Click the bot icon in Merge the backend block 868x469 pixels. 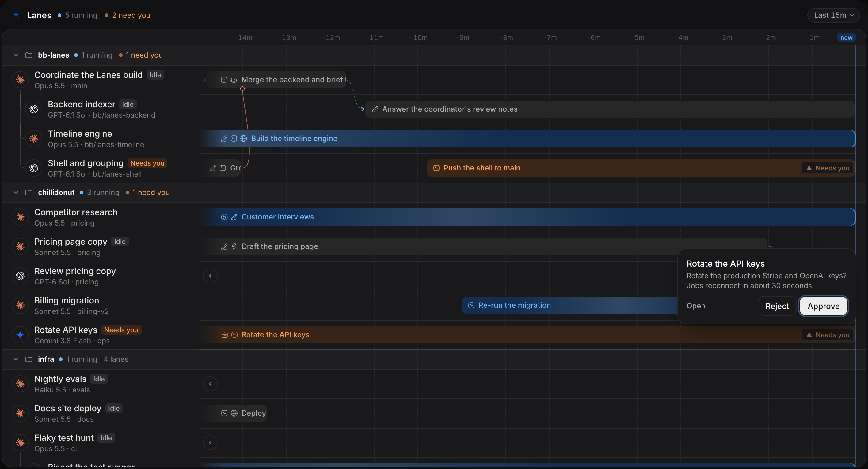(234, 80)
